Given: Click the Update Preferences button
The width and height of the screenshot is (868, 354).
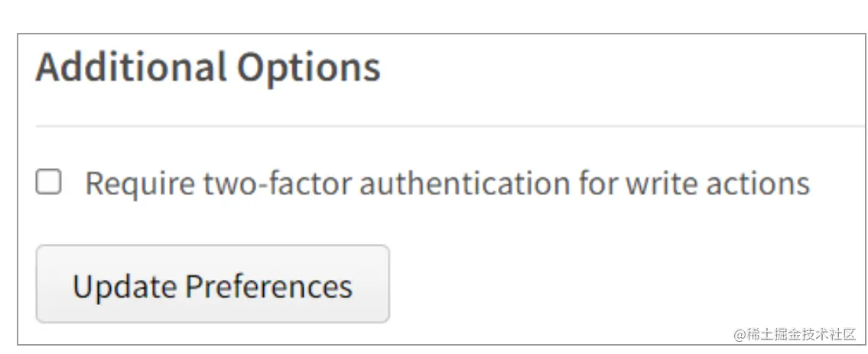Looking at the screenshot, I should coord(212,284).
